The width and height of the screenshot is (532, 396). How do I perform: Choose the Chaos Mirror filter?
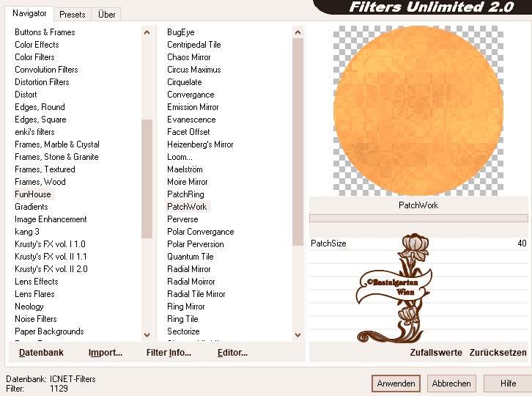coord(188,57)
